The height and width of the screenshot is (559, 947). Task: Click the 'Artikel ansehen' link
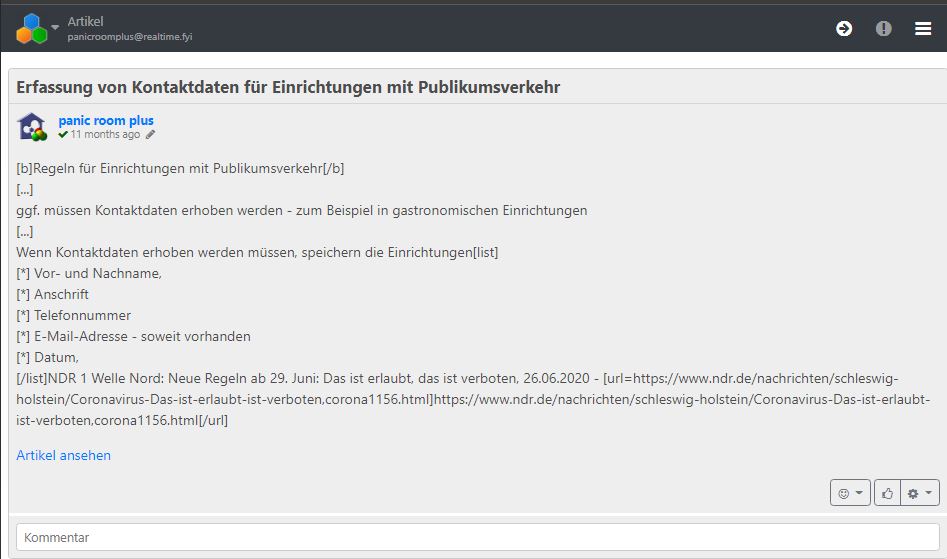click(63, 455)
